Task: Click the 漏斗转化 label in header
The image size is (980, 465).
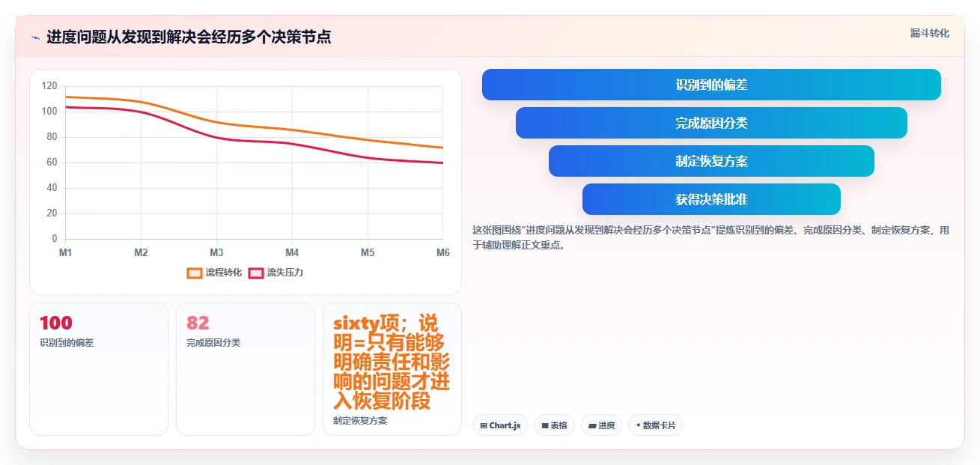Action: point(930,33)
